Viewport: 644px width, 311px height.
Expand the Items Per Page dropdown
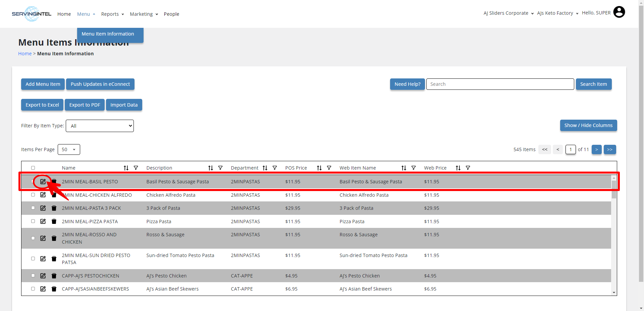69,149
